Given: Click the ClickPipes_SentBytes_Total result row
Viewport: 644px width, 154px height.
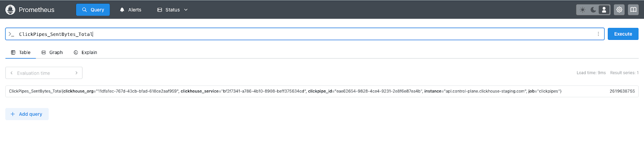Looking at the screenshot, I should tap(322, 91).
